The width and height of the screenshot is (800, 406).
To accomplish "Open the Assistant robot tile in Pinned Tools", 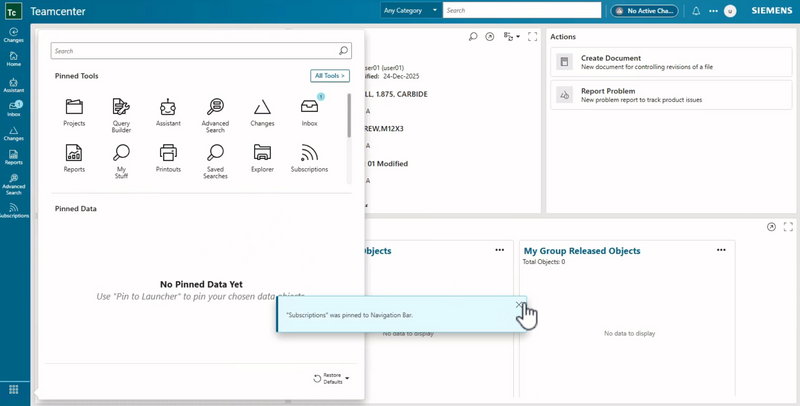I will (x=168, y=112).
